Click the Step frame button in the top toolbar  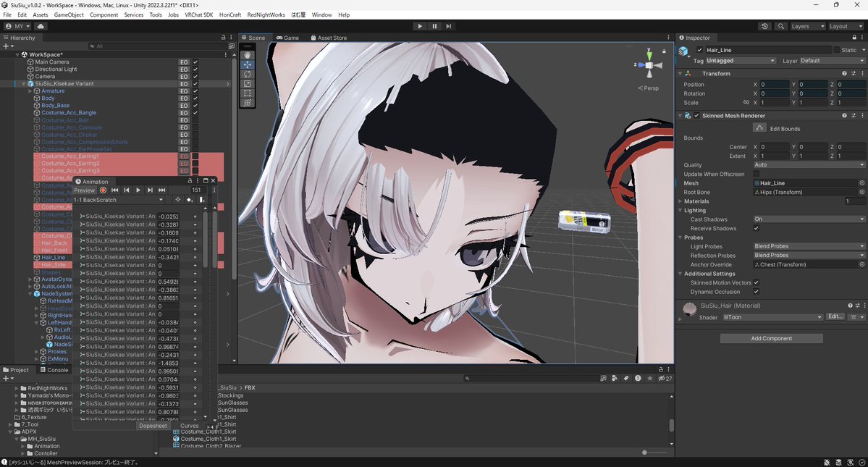click(x=448, y=26)
